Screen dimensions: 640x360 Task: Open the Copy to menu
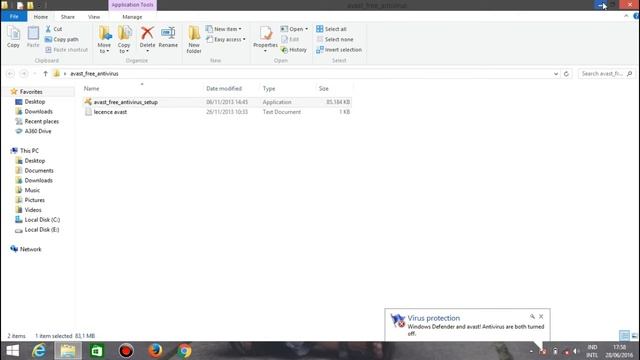(x=124, y=39)
